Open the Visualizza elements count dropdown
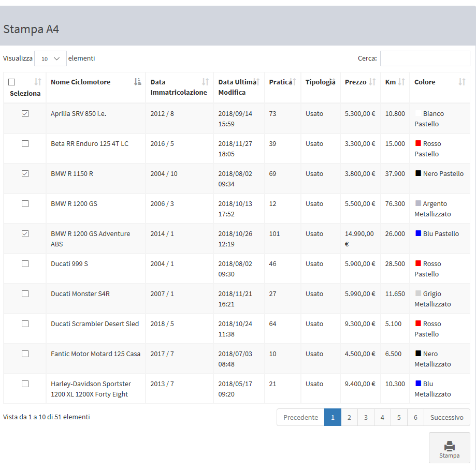The height and width of the screenshot is (470, 476). pyautogui.click(x=50, y=58)
